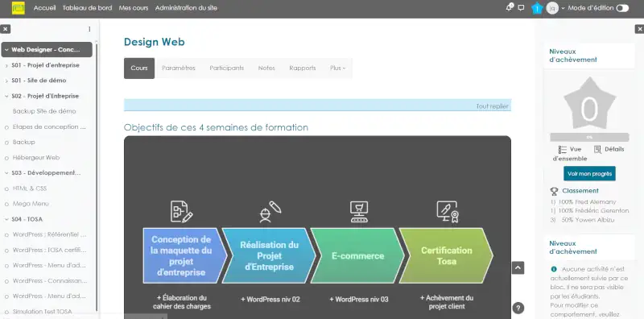Viewport: 644px width, 319px height.
Task: Click the Conception de la maquette arrow
Action: click(x=184, y=255)
